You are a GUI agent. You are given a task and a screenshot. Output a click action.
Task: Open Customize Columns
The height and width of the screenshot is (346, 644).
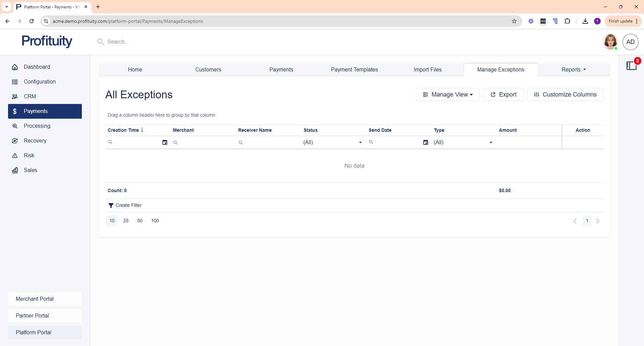point(565,95)
